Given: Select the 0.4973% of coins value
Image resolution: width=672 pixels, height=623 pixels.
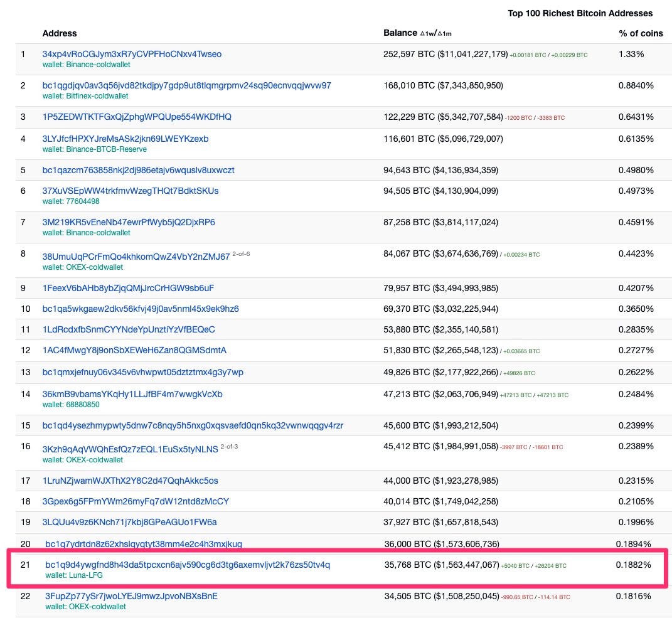Looking at the screenshot, I should click(636, 191).
